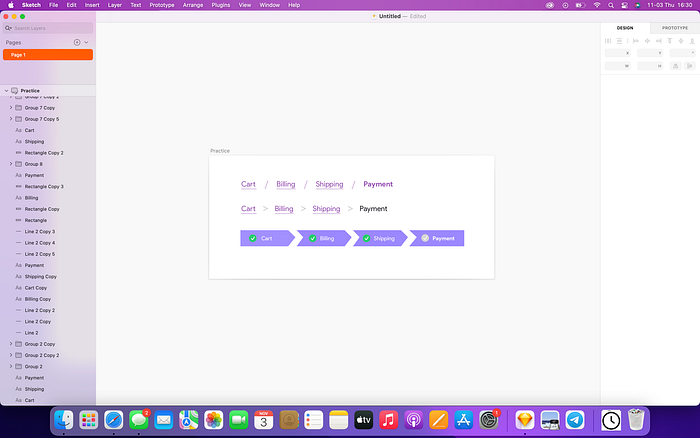Select the Shipping Copy text layer
This screenshot has height=438, width=700.
tap(48, 276)
